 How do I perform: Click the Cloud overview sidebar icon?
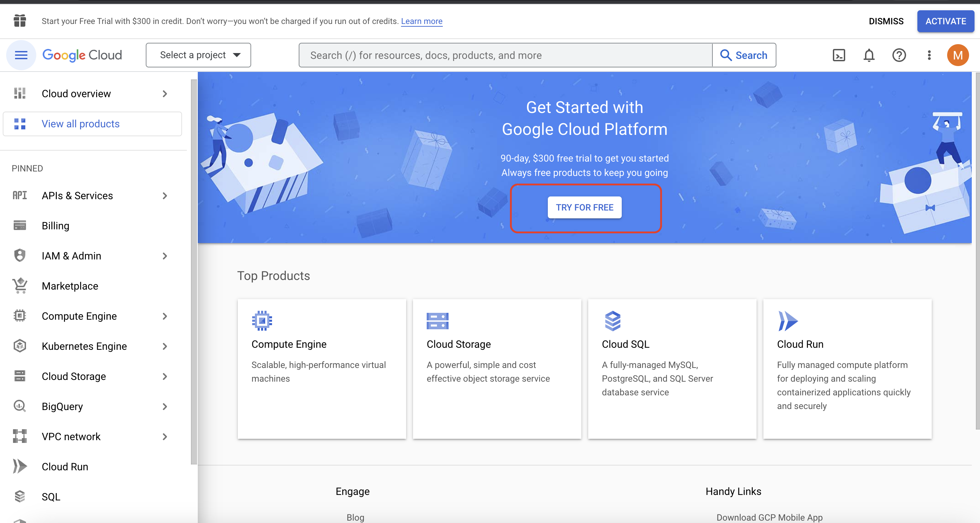click(20, 93)
